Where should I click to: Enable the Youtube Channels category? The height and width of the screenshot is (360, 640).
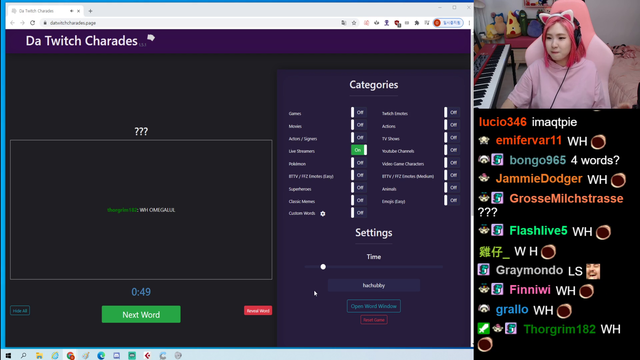(x=452, y=150)
